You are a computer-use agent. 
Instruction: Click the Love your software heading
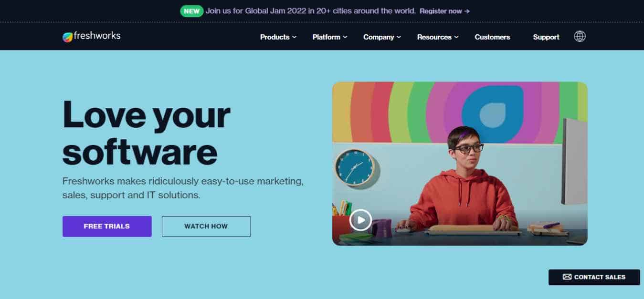pos(147,133)
